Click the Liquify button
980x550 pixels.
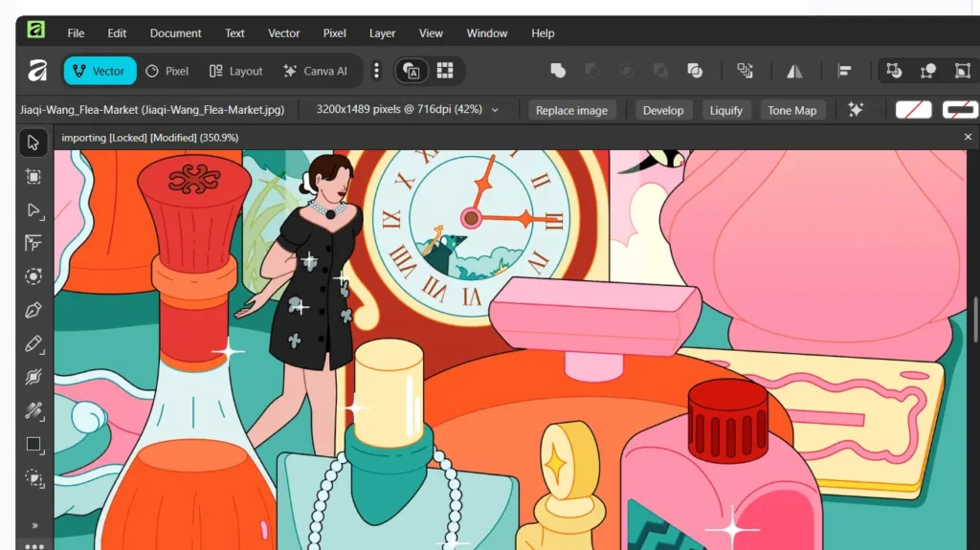pos(725,110)
